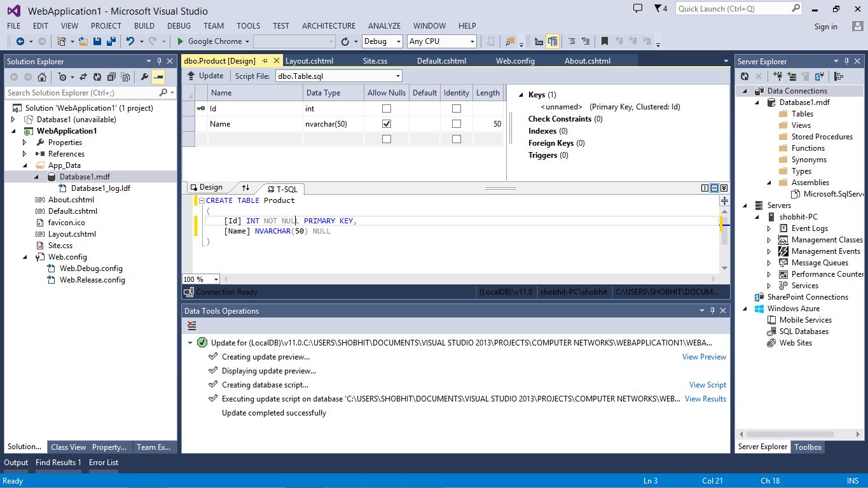Select Database1.mdf in Solution Explorer
This screenshot has width=868, height=488.
pyautogui.click(x=86, y=176)
